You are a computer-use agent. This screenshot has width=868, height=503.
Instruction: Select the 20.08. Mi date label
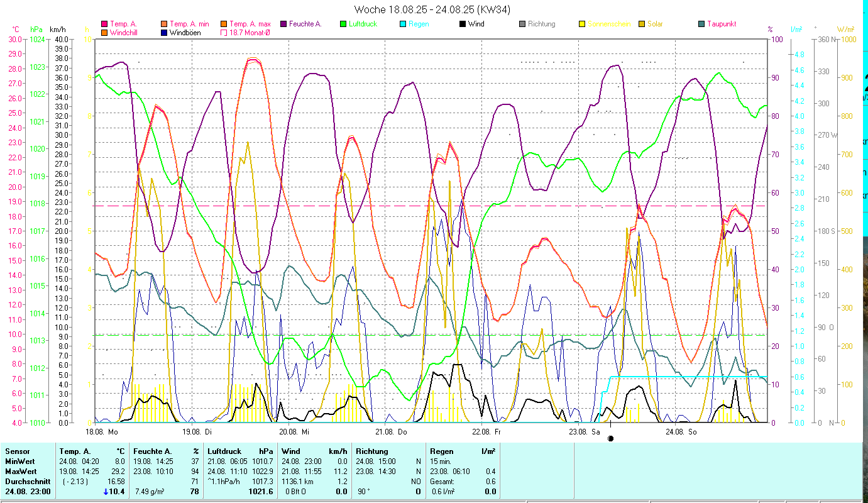(x=295, y=432)
